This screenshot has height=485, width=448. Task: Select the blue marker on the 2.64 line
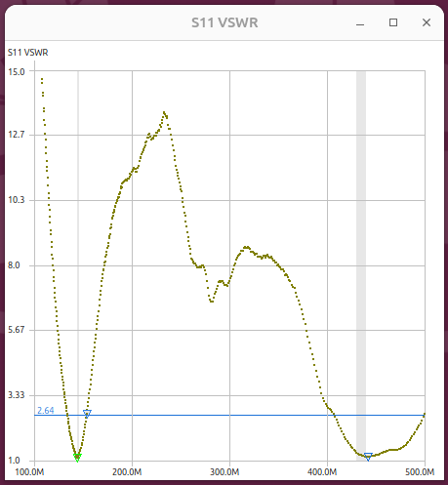[x=87, y=413]
